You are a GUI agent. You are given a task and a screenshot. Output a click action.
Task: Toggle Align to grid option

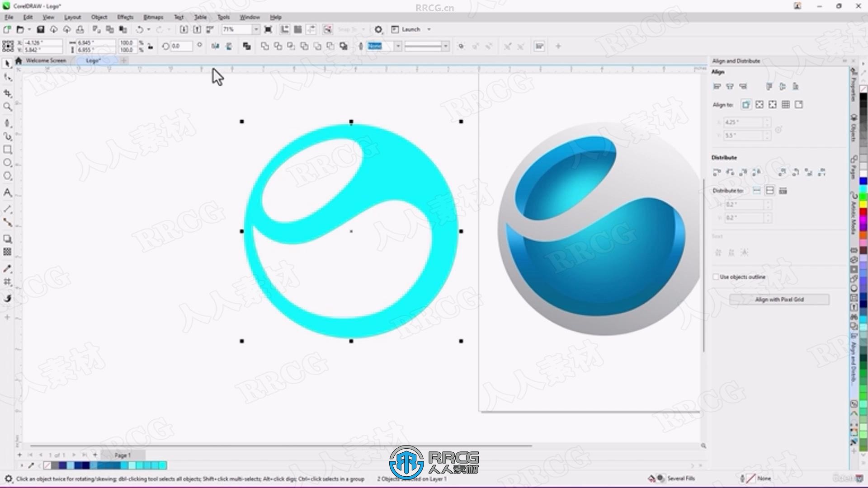[x=786, y=105]
